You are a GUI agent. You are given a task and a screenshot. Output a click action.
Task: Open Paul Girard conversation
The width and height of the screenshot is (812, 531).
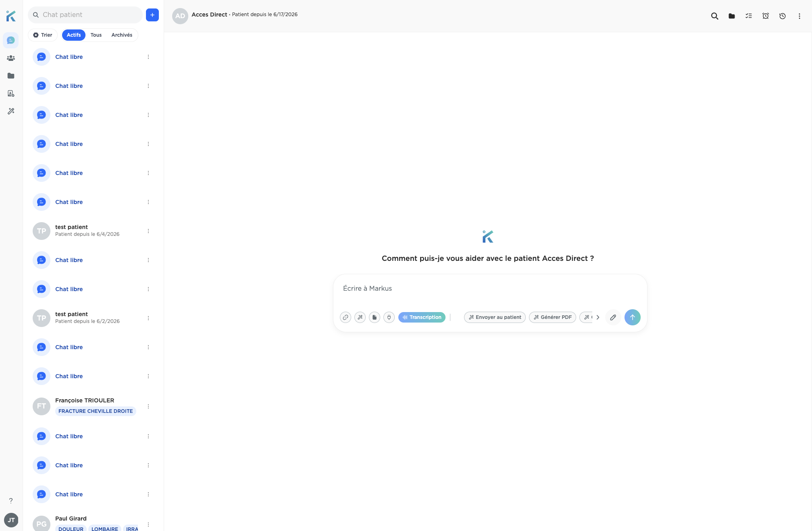93,523
